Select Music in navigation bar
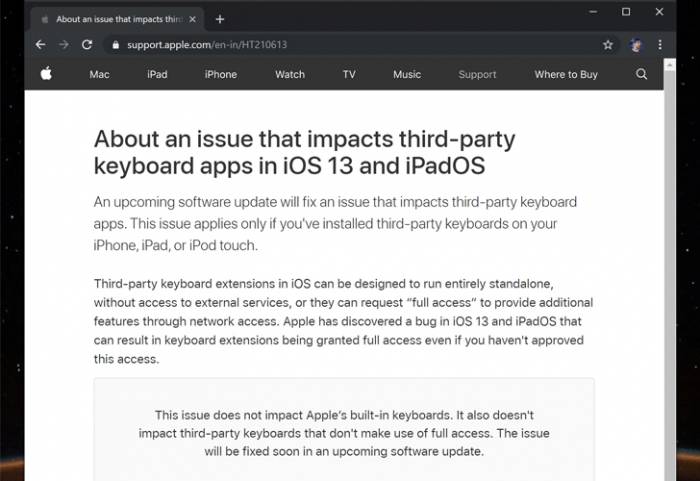This screenshot has width=700, height=481. pyautogui.click(x=407, y=74)
